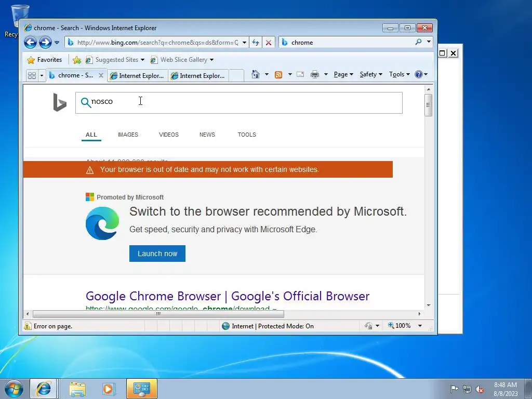This screenshot has height=399, width=532.
Task: Select the NEWS results tab
Action: tap(207, 135)
